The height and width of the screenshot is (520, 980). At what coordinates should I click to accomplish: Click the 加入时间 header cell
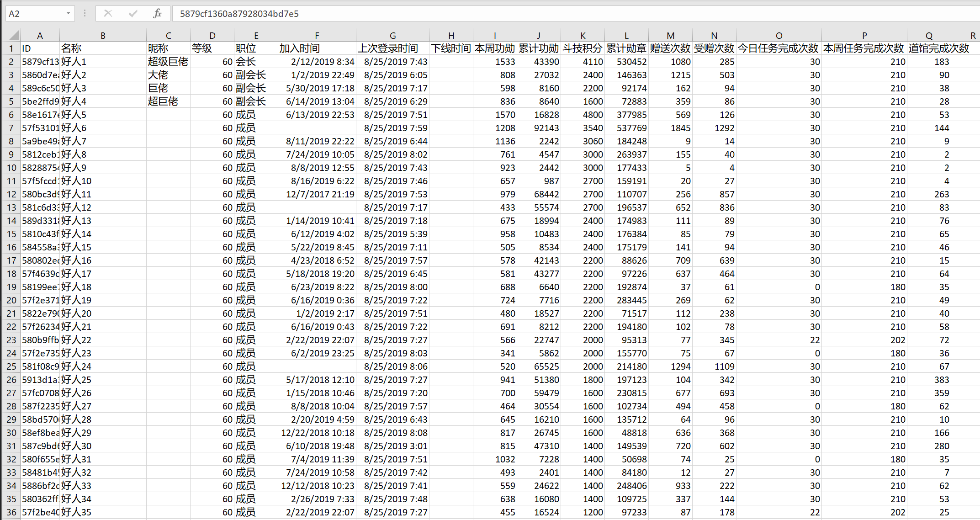(300, 48)
